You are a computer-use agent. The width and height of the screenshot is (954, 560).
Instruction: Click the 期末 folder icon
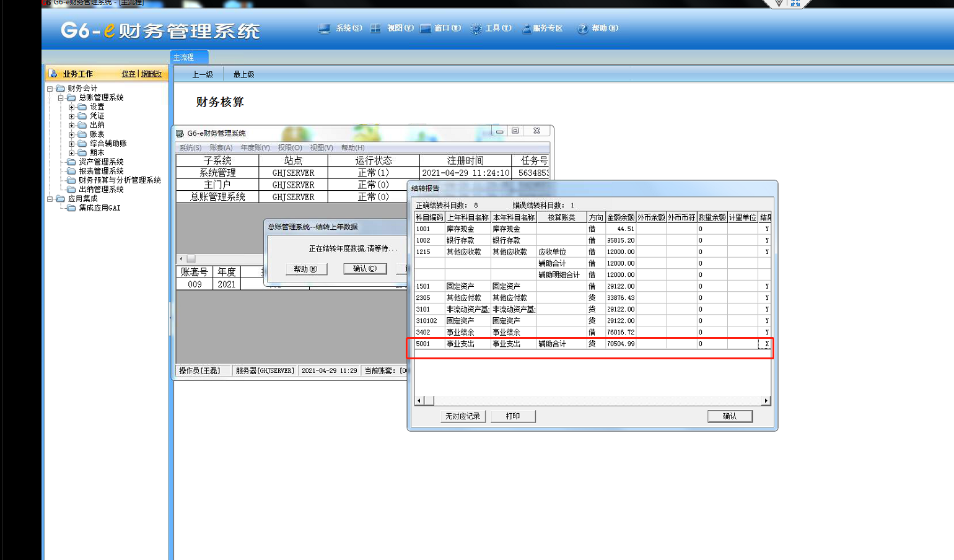tap(82, 152)
